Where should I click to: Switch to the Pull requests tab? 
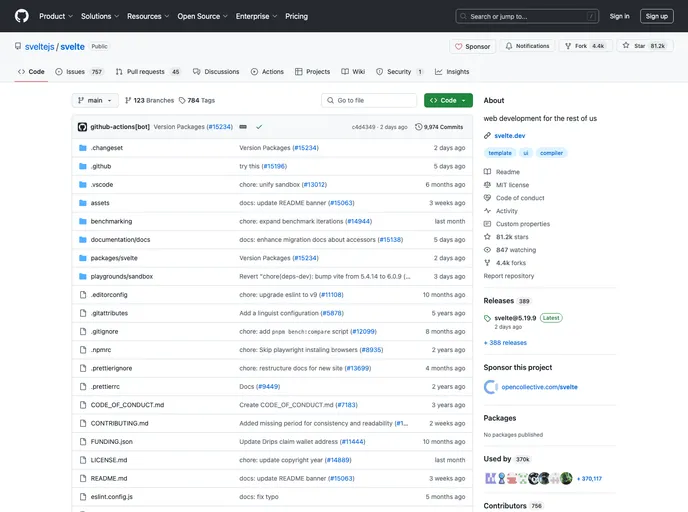[148, 72]
